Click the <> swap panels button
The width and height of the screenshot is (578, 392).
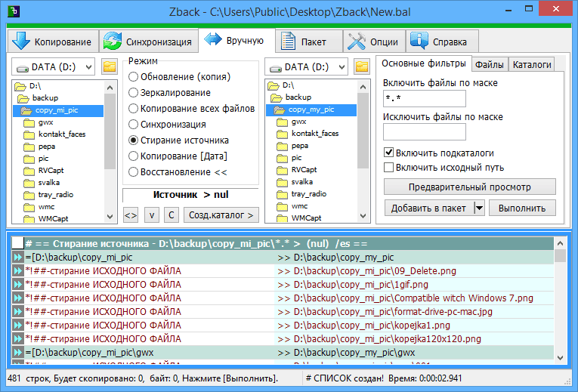(131, 215)
